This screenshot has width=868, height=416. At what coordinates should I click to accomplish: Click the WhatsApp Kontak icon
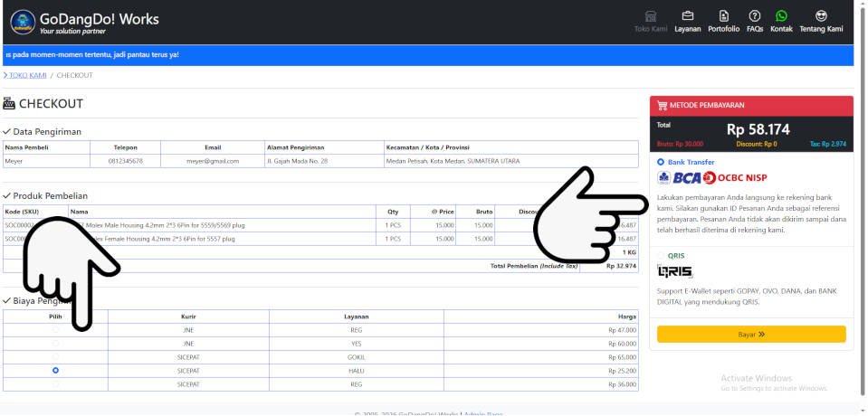[x=781, y=16]
